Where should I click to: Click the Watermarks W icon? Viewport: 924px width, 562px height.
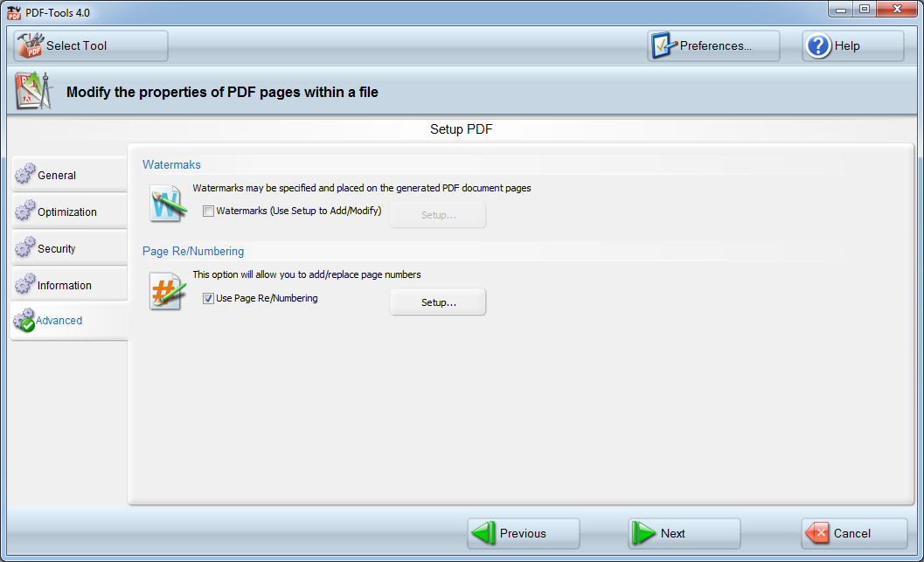[x=167, y=204]
